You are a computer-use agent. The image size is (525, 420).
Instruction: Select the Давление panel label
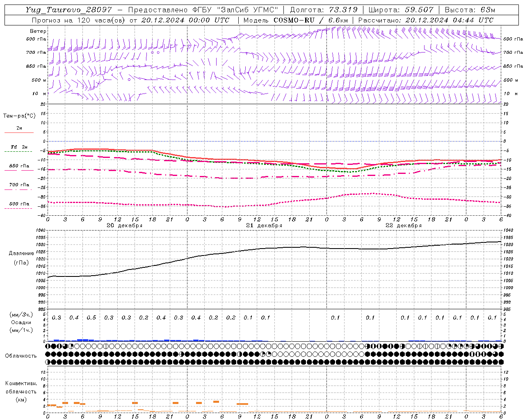click(21, 253)
